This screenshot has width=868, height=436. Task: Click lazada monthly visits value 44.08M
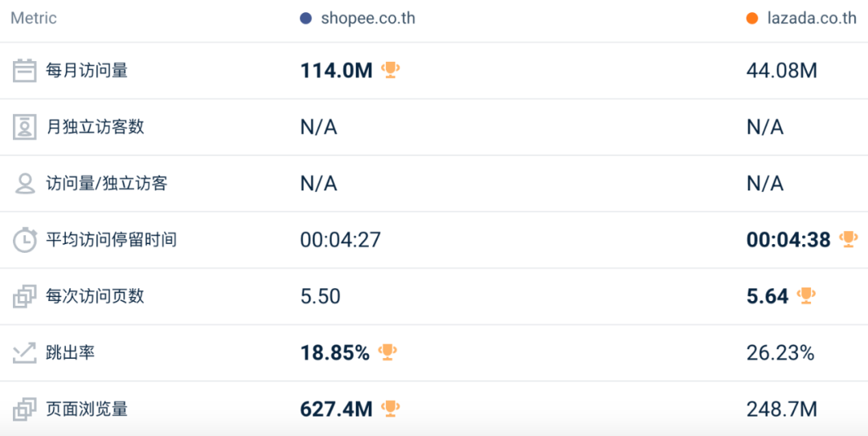pyautogui.click(x=782, y=71)
